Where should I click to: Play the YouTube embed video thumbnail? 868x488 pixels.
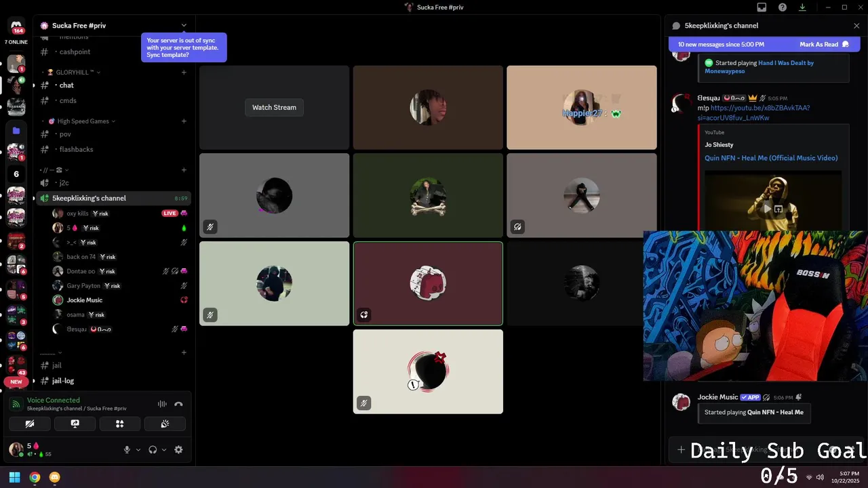[x=768, y=208]
